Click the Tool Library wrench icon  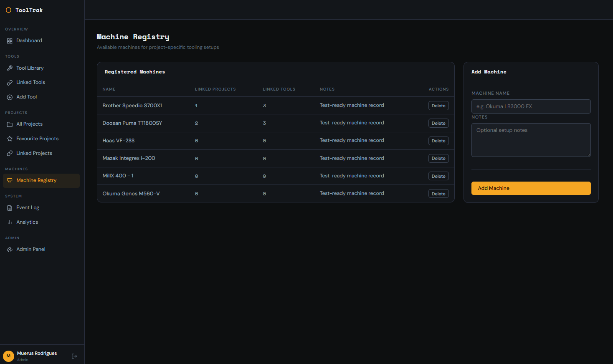10,68
